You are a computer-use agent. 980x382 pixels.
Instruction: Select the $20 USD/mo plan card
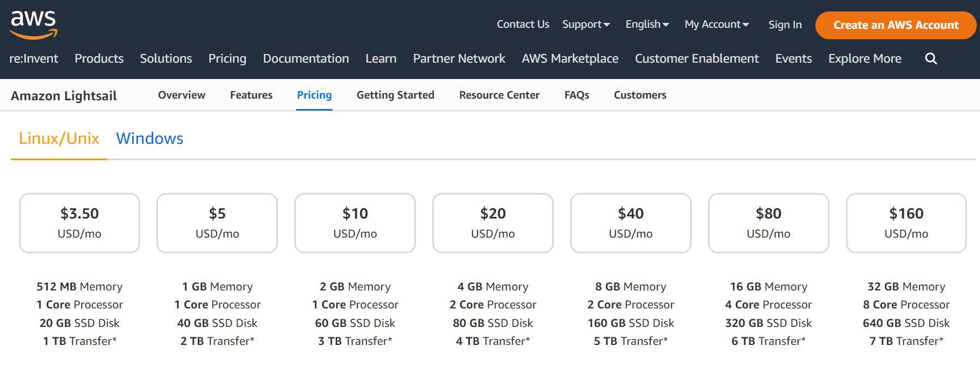[x=493, y=223]
